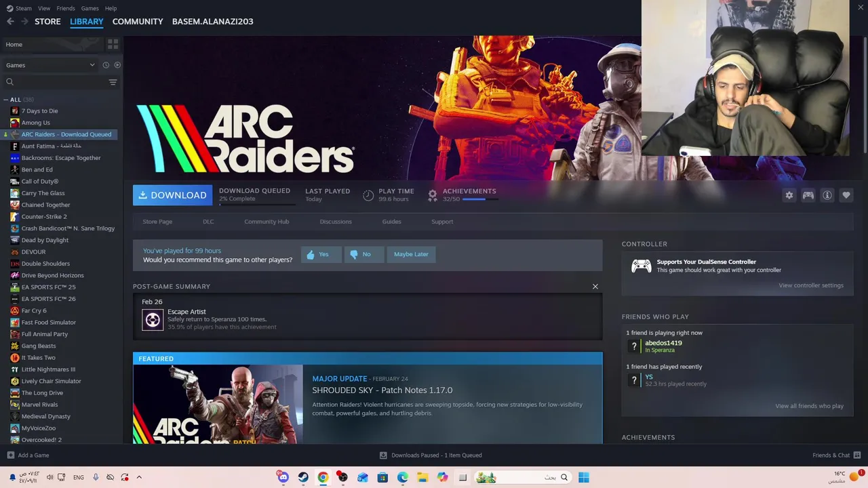The width and height of the screenshot is (868, 488).
Task: Open the View menu
Action: [x=44, y=8]
